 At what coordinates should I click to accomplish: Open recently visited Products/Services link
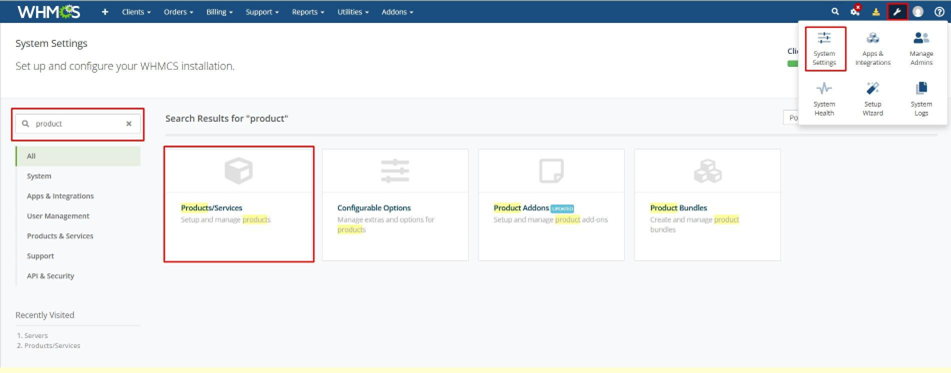tap(52, 346)
